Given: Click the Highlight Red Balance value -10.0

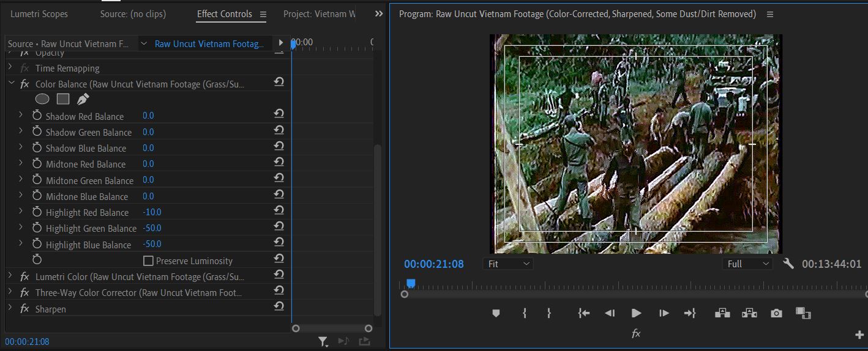Looking at the screenshot, I should tap(152, 212).
